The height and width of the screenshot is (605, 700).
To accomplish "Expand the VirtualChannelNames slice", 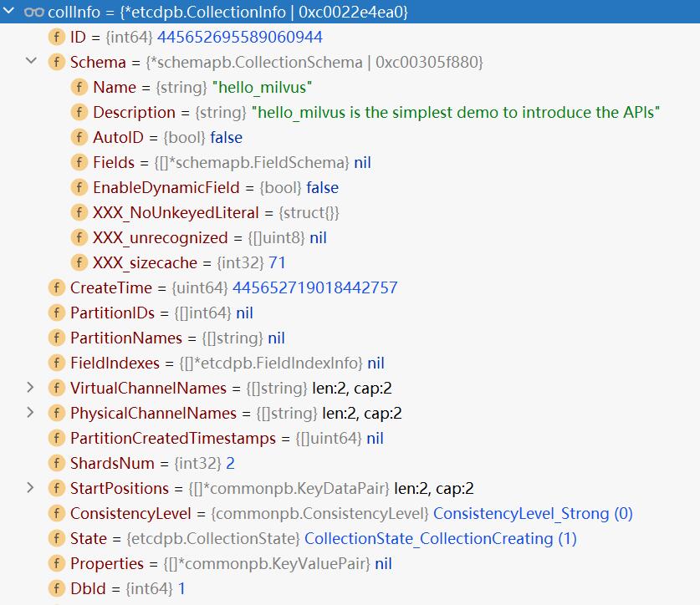I will pyautogui.click(x=30, y=387).
